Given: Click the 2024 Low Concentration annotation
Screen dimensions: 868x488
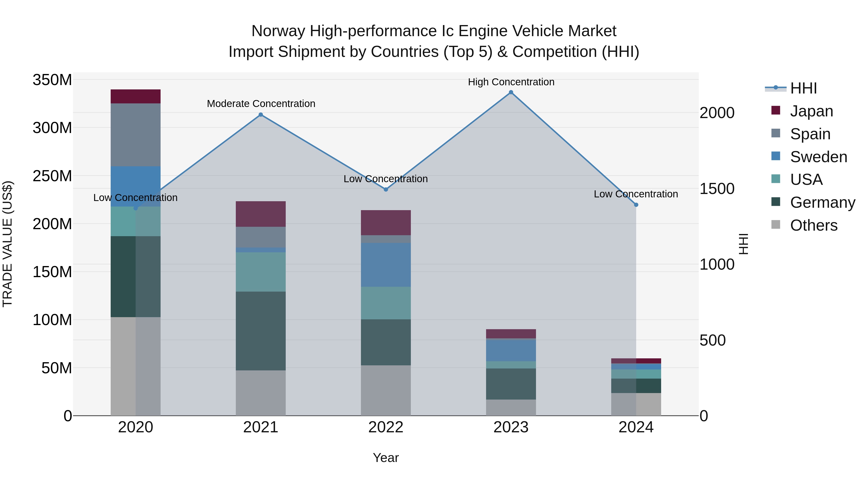Looking at the screenshot, I should [636, 194].
